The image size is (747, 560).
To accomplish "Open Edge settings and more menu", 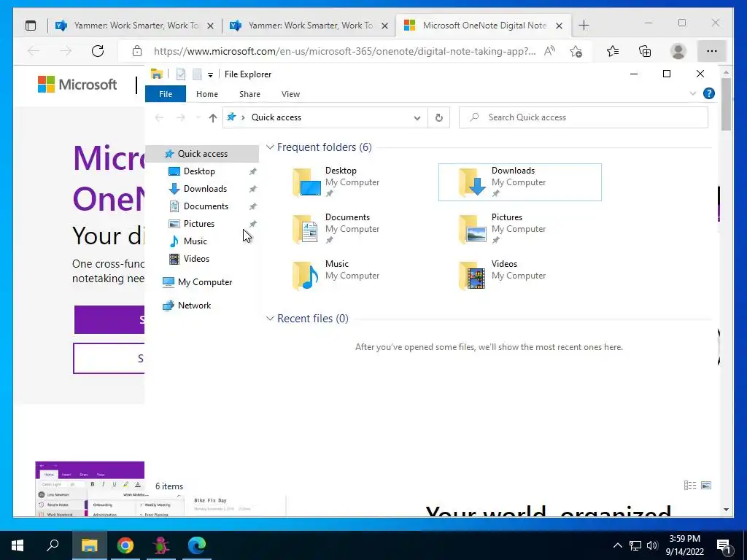I will [x=712, y=51].
